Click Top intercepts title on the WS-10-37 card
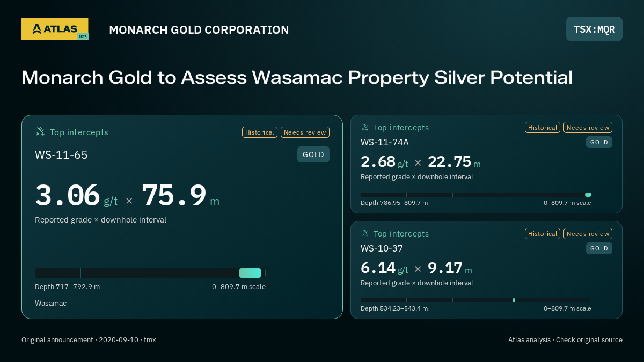The height and width of the screenshot is (362, 644). point(401,234)
